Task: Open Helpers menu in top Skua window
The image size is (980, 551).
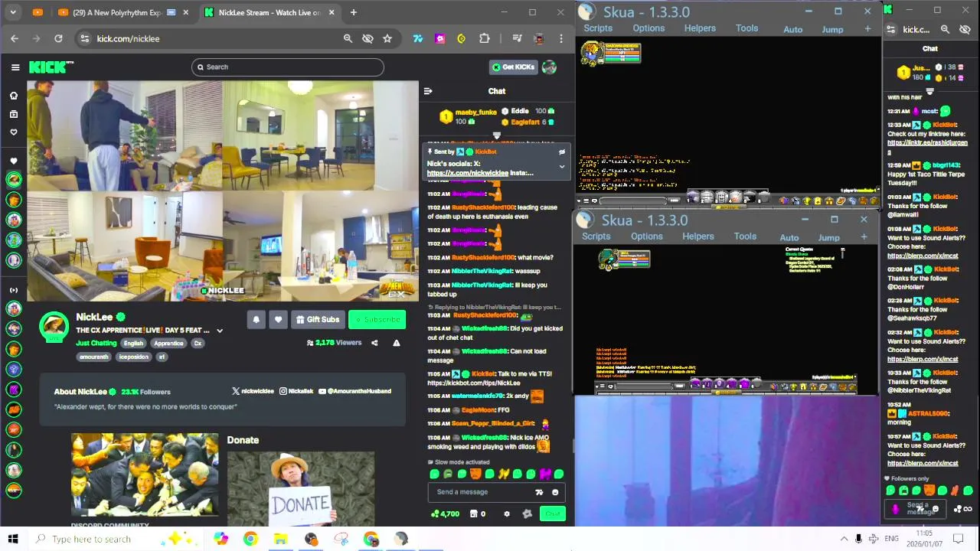Action: [700, 28]
